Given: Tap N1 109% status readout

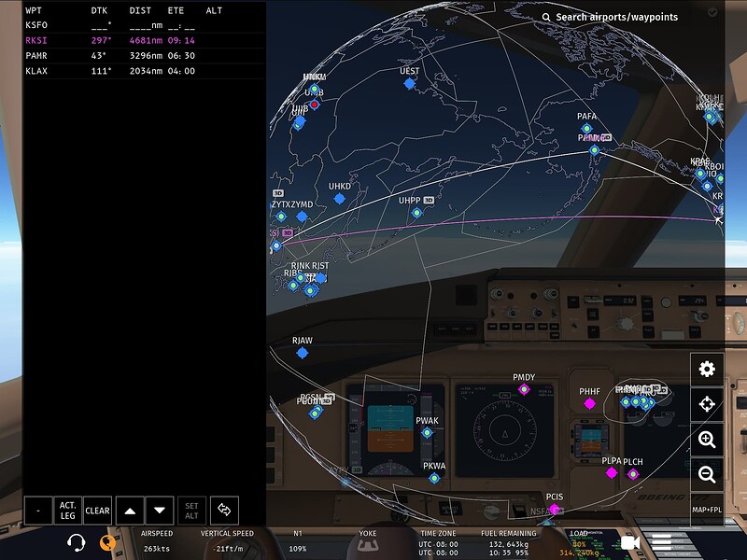Looking at the screenshot, I should (298, 541).
